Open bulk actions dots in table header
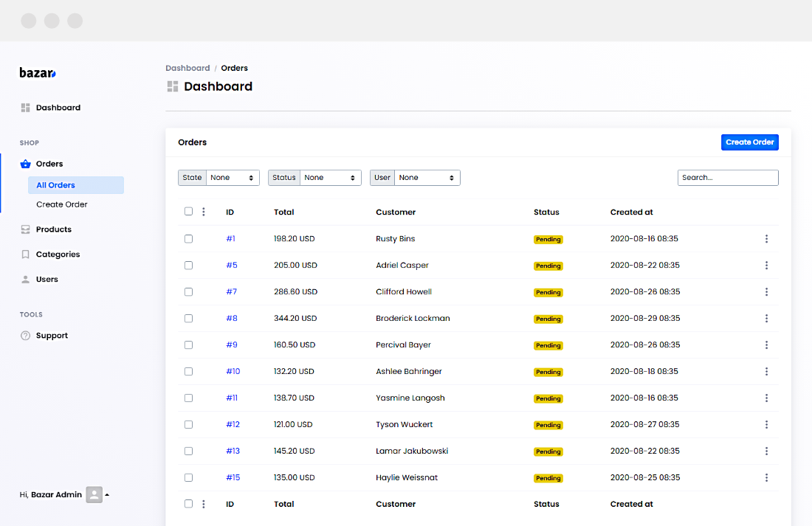The width and height of the screenshot is (812, 526). tap(204, 212)
